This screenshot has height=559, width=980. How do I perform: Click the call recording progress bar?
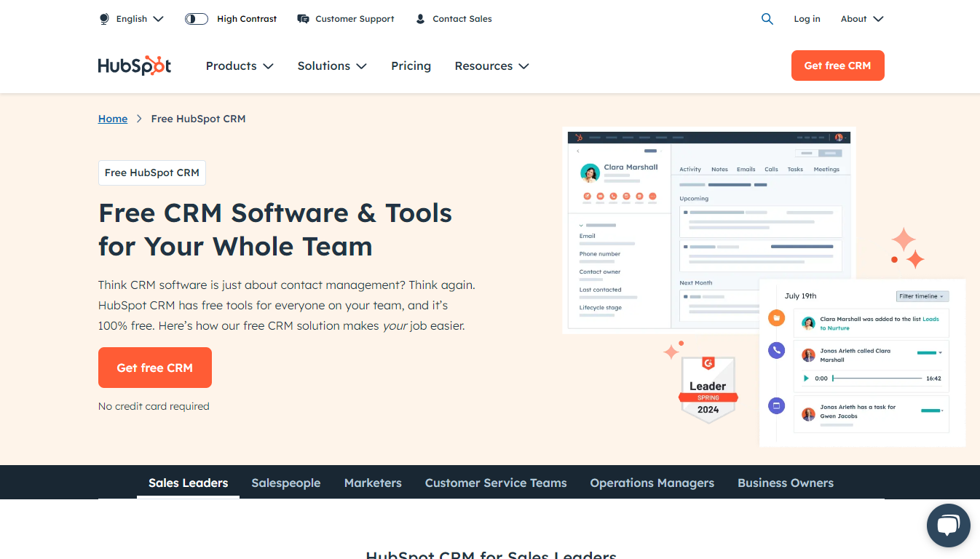tap(878, 378)
